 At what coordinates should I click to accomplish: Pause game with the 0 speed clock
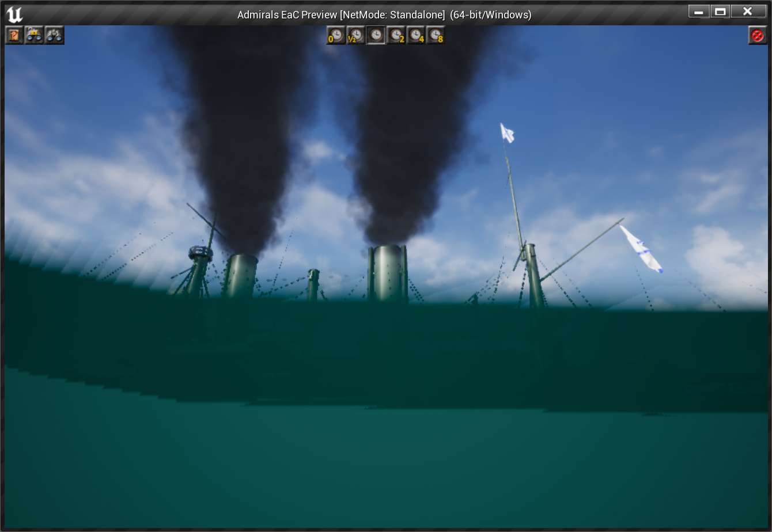click(x=336, y=36)
